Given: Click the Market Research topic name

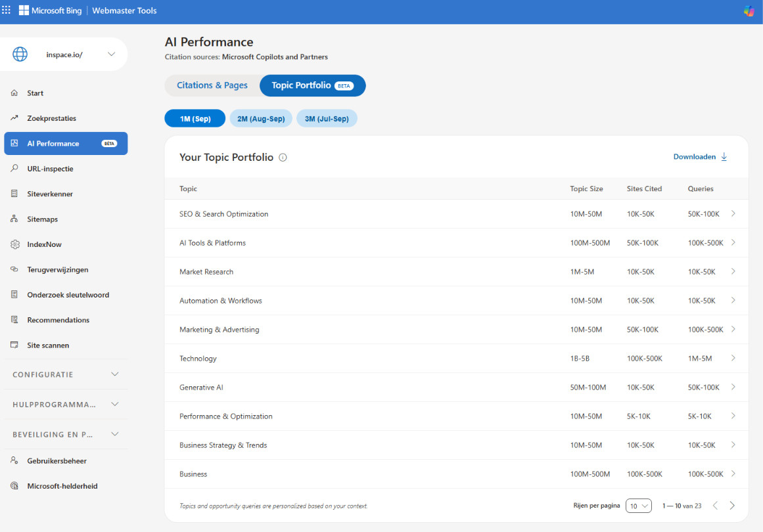Looking at the screenshot, I should [x=206, y=271].
